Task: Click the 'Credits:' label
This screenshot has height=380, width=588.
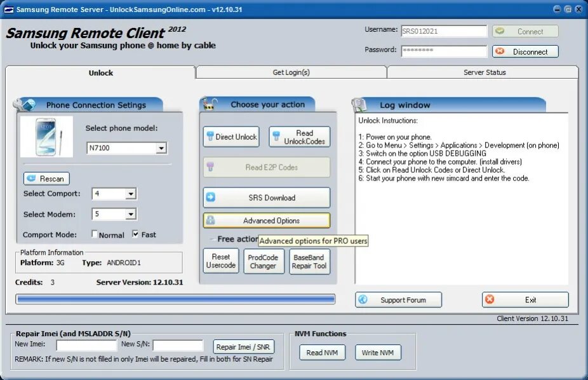Action: tap(29, 282)
